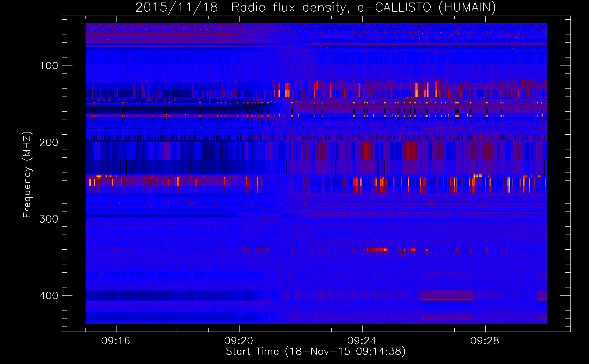Click the 2015/11/18 date in title
Image resolution: width=589 pixels, height=364 pixels.
pos(177,8)
